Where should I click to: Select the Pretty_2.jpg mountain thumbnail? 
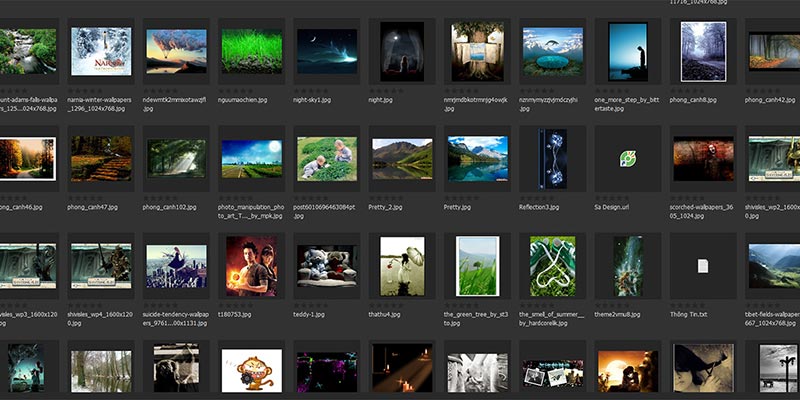402,159
